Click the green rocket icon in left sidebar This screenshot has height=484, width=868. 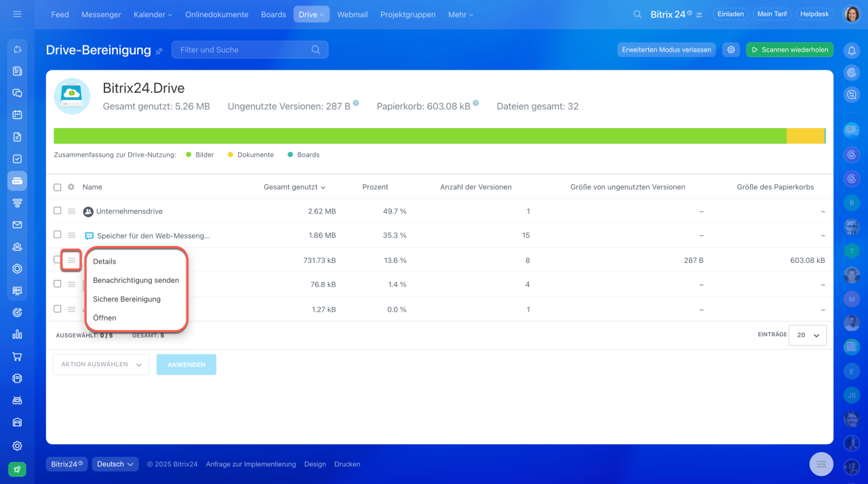18,469
